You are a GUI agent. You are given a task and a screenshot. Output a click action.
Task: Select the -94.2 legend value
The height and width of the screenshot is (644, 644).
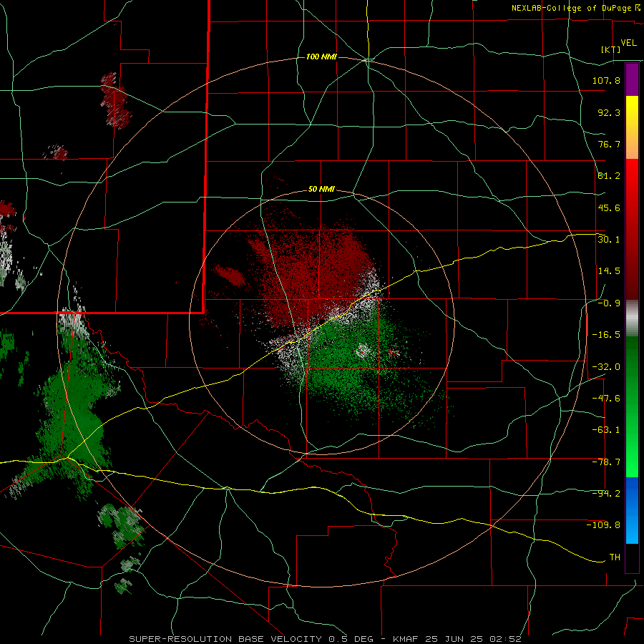(x=606, y=494)
